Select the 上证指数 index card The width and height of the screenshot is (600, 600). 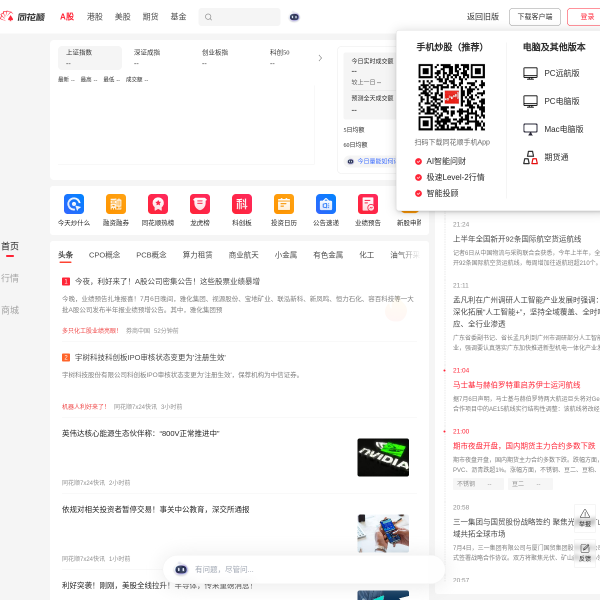90,58
